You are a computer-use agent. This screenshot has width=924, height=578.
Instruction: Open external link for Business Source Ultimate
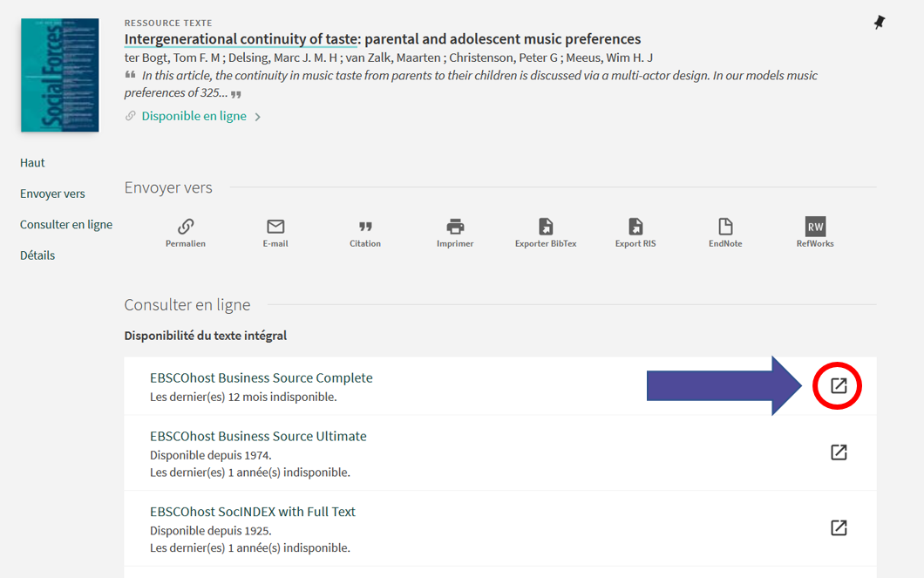point(839,452)
